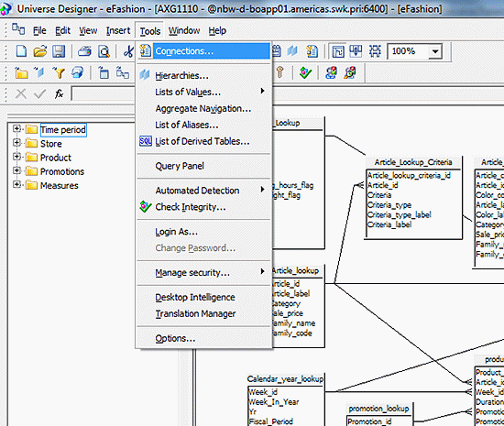This screenshot has height=426, width=504.
Task: Insert a new object cube icon
Action: point(39,73)
